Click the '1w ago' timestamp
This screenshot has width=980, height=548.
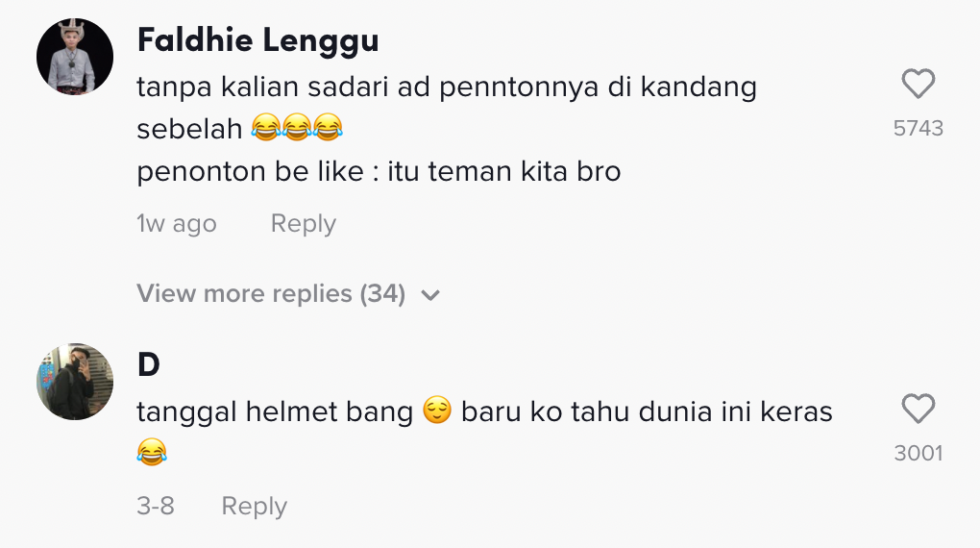click(x=177, y=224)
